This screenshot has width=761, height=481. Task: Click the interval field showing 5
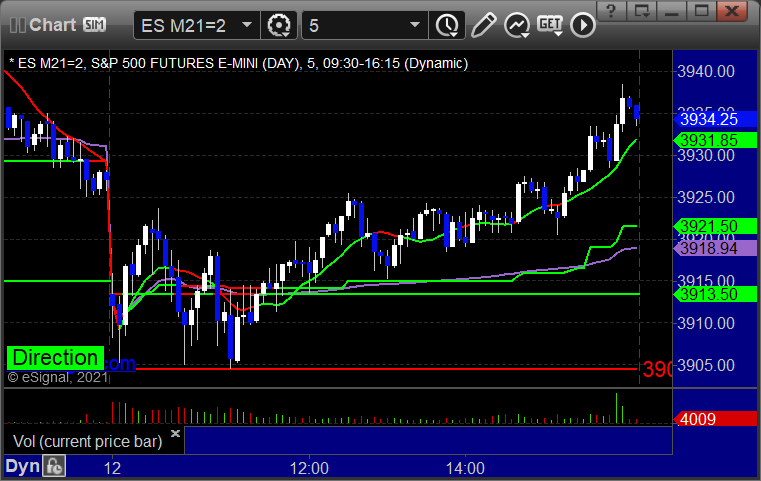pos(365,25)
